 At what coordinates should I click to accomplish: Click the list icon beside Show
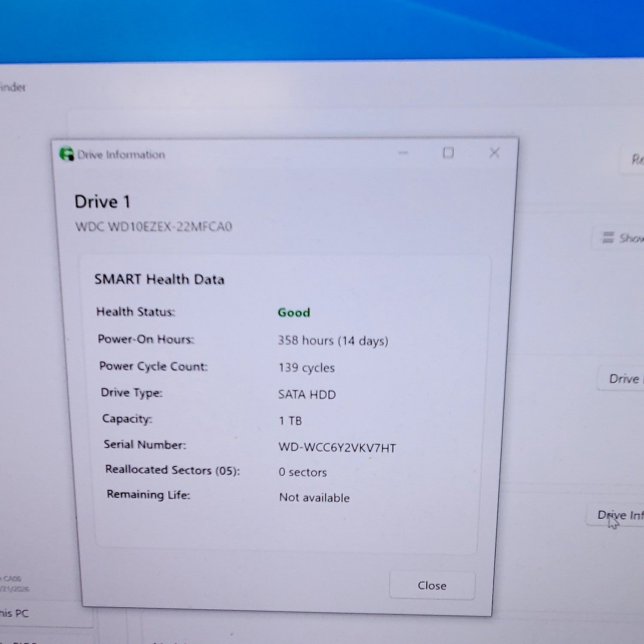coord(608,237)
